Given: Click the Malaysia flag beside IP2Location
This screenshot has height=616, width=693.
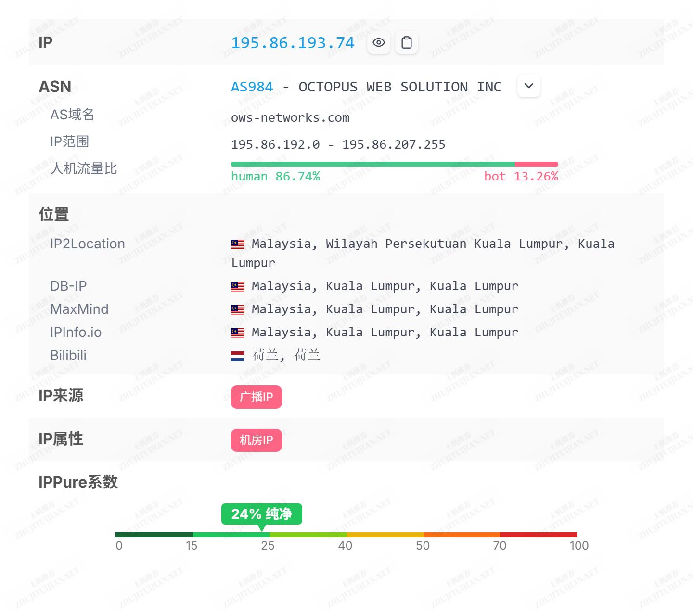Looking at the screenshot, I should (x=238, y=244).
